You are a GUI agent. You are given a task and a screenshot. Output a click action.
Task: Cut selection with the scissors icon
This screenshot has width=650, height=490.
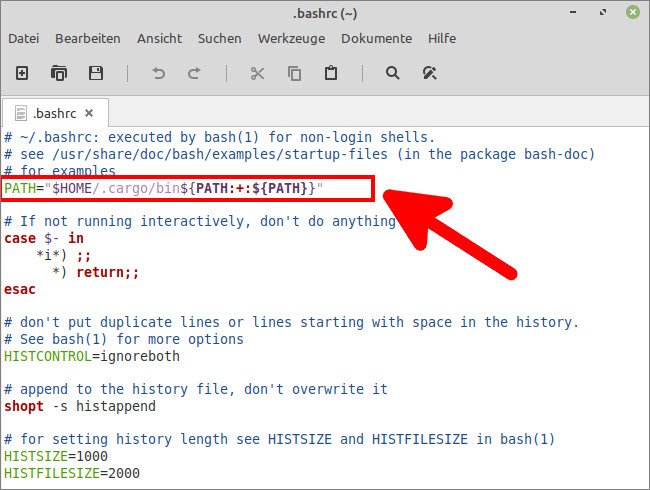click(x=257, y=73)
